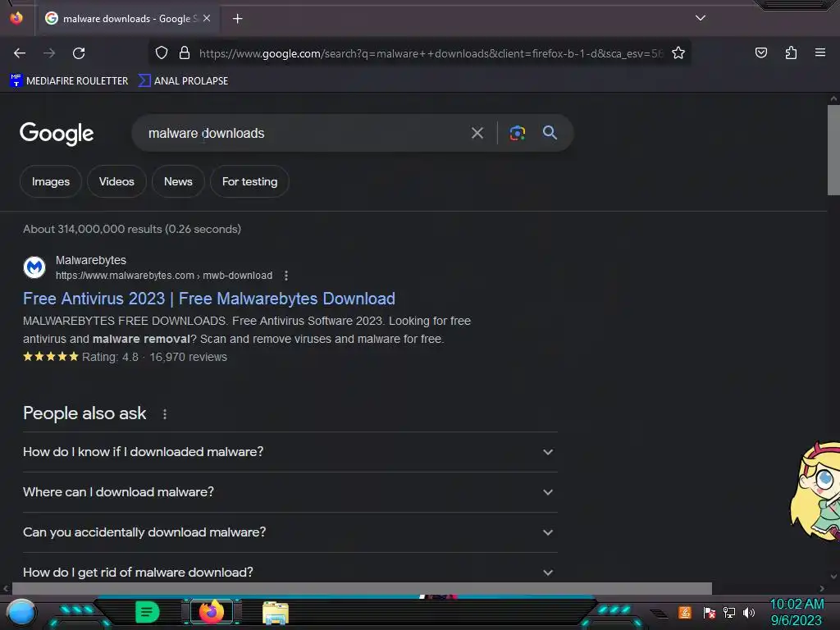Go to Google homepage logo
Screen dimensions: 840x630
click(x=57, y=134)
